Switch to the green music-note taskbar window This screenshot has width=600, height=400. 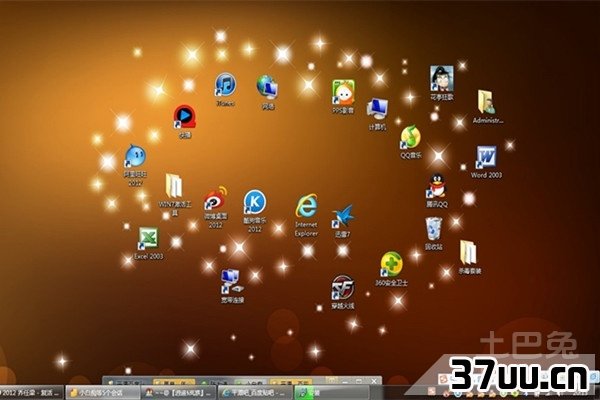coord(331,393)
